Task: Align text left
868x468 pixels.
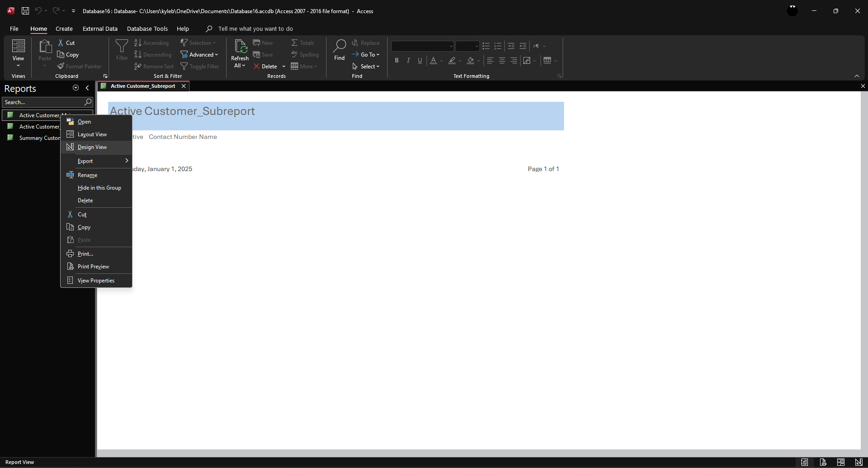Action: coord(490,61)
